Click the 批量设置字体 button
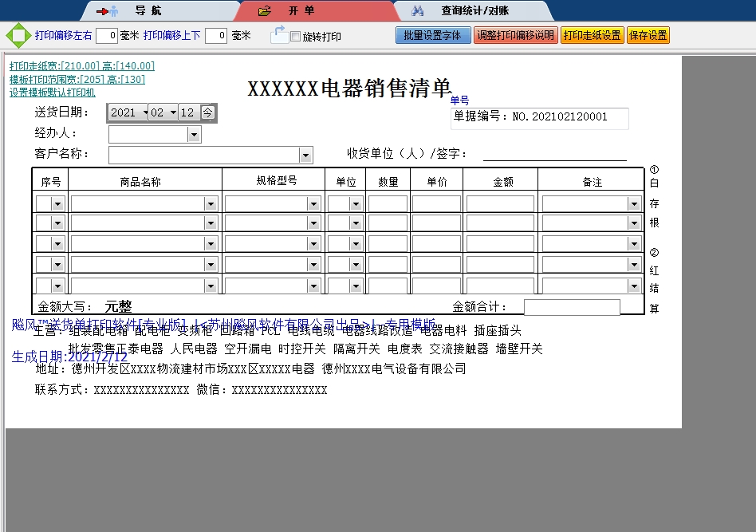 click(432, 35)
